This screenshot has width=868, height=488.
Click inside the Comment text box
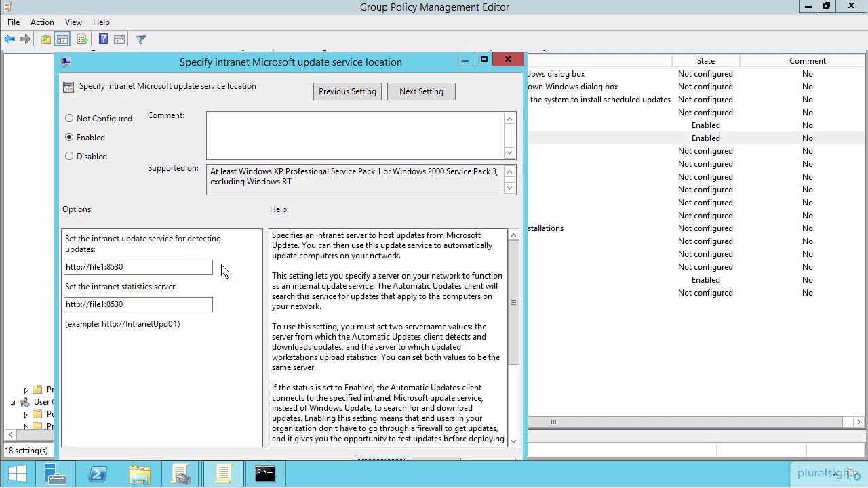tap(355, 136)
